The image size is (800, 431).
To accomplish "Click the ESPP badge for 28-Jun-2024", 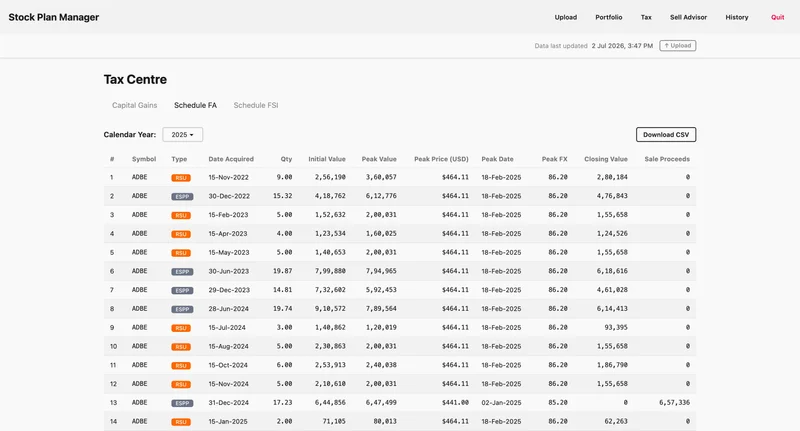I will [x=182, y=310].
